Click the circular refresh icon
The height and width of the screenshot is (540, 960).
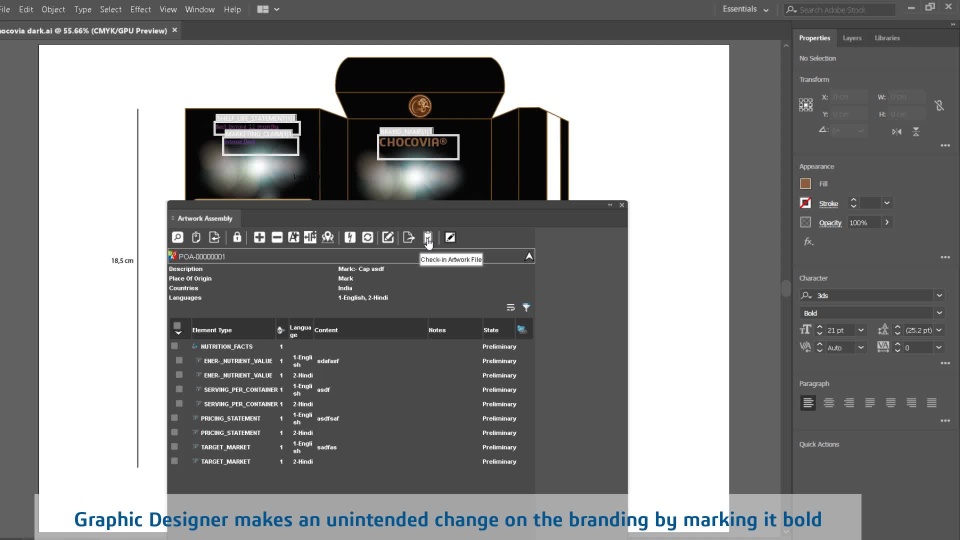(367, 238)
